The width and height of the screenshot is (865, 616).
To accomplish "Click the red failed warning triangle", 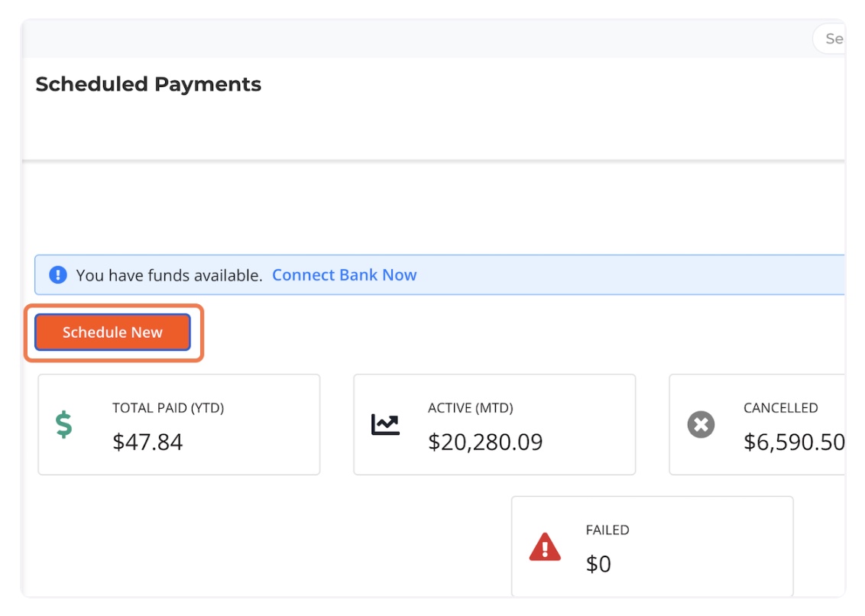I will 545,547.
